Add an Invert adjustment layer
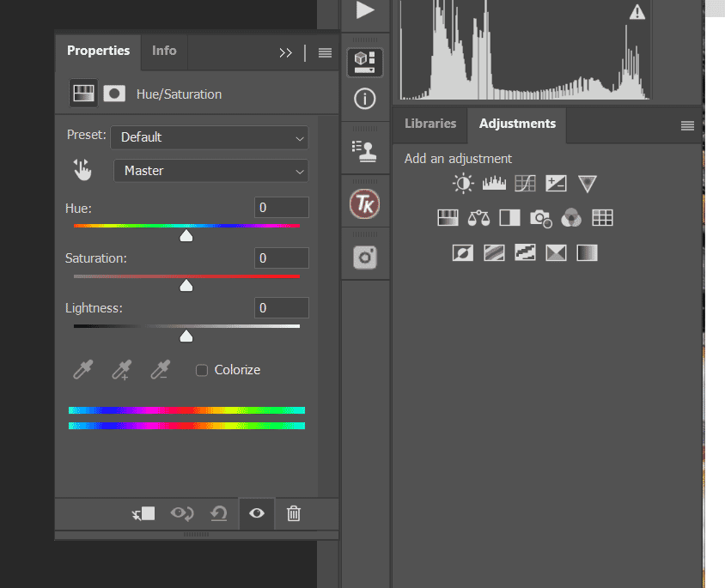The image size is (725, 588). (x=462, y=252)
